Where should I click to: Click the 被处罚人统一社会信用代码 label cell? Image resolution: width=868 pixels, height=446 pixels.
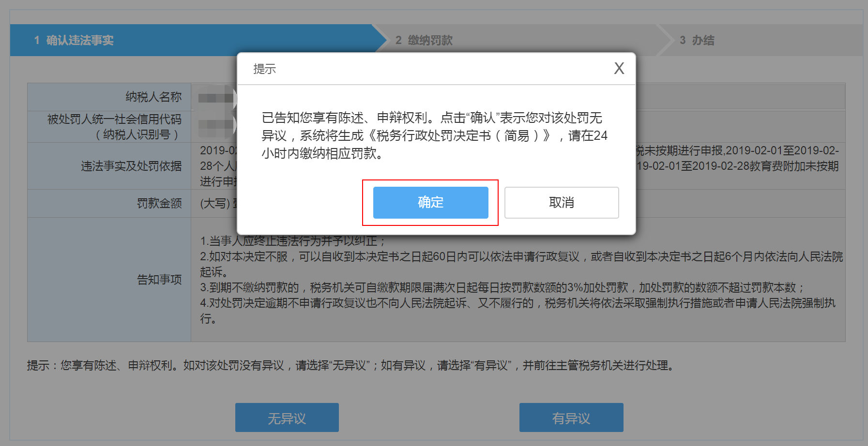click(109, 127)
